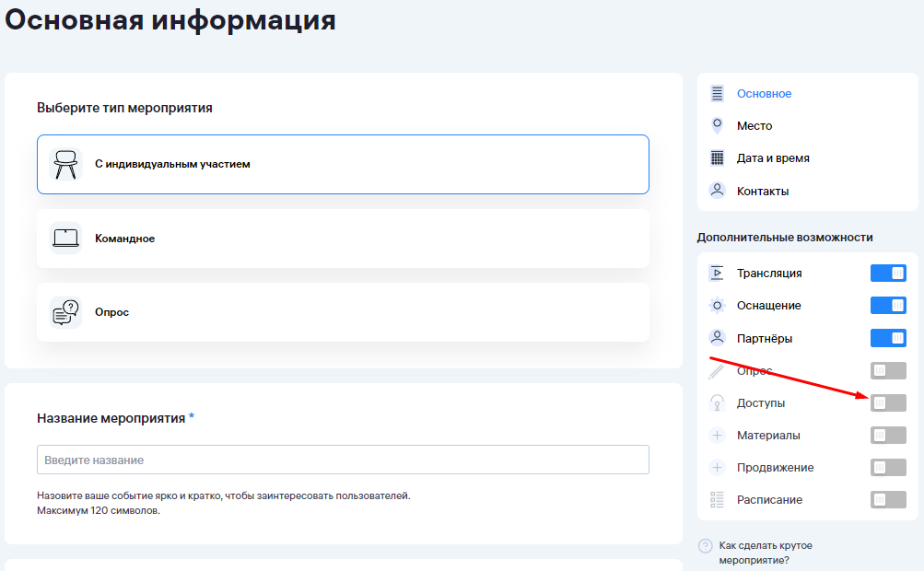Click the speech bubble Опрос icon

pyautogui.click(x=65, y=312)
